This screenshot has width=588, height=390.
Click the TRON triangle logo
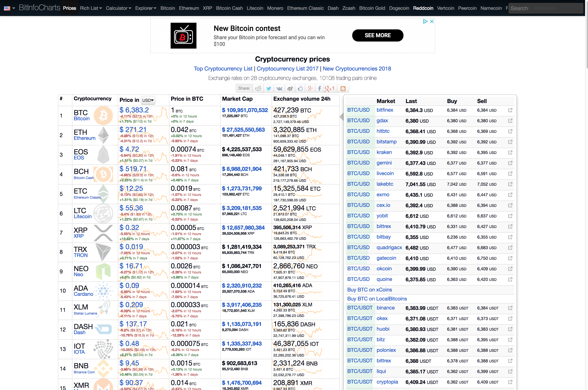103,252
